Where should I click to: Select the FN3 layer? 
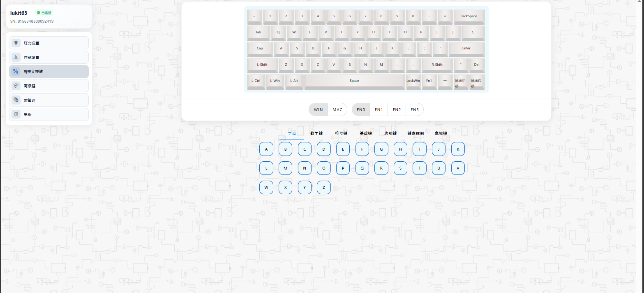pyautogui.click(x=415, y=109)
